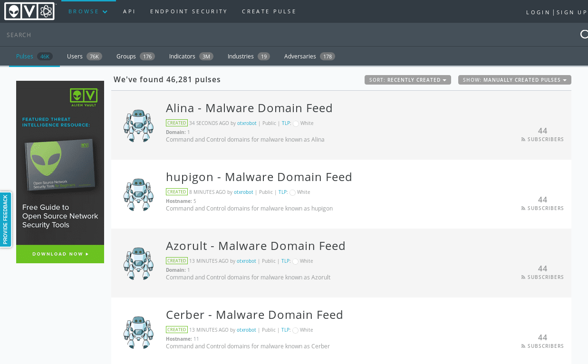Open otxrobot profile from Azorult pulse
The height and width of the screenshot is (364, 588).
[246, 261]
